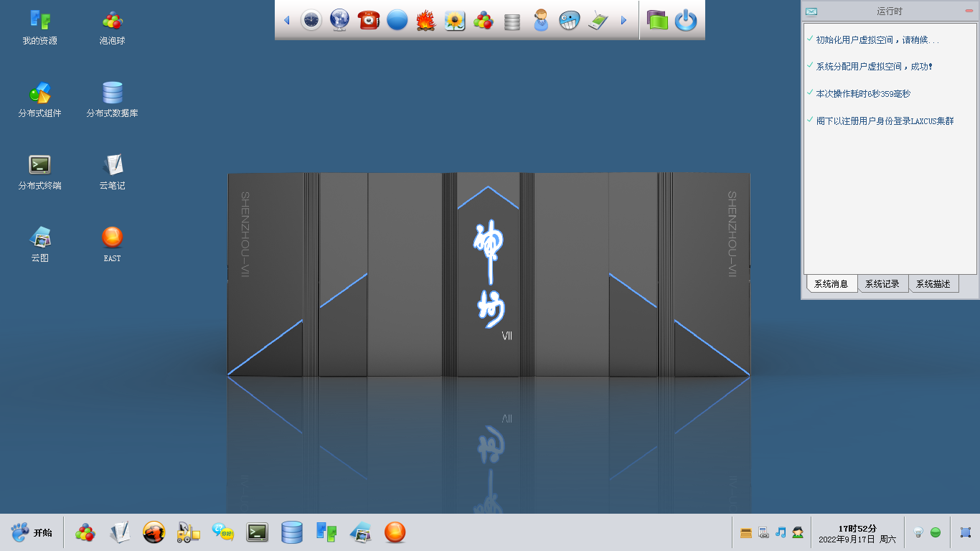
Task: Click the purple-green windows icon in top dock
Action: 657,20
